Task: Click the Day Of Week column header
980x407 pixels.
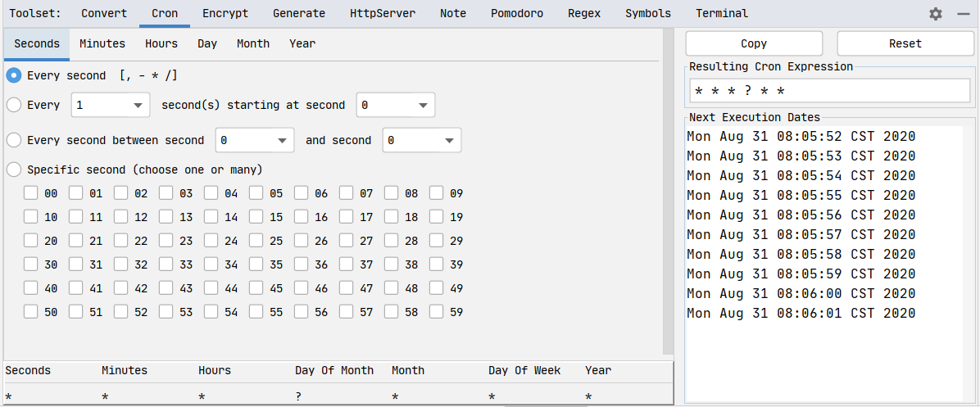Action: (x=524, y=371)
